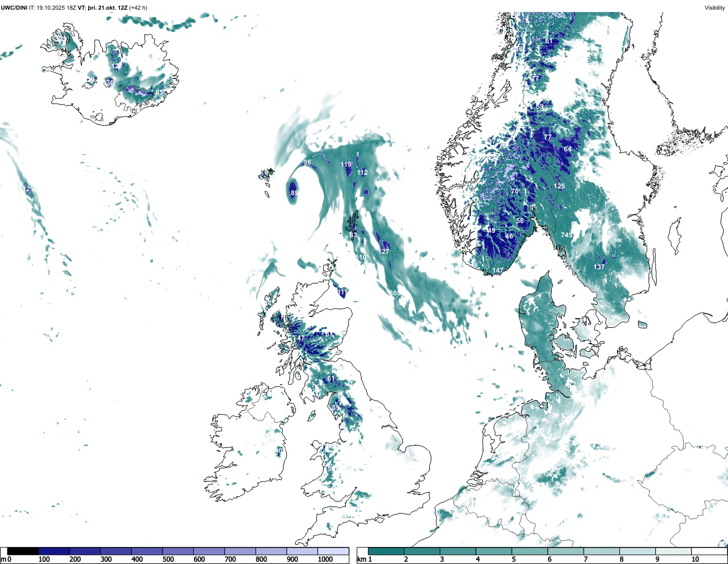This screenshot has height=564, width=728.
Task: Click the '127' North Sea value
Action: [x=384, y=252]
